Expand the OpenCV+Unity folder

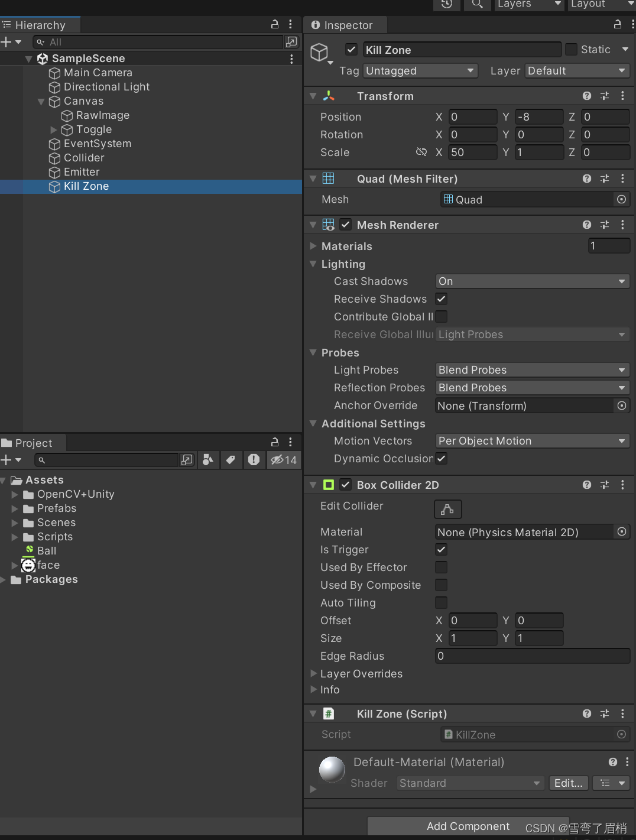tap(15, 494)
